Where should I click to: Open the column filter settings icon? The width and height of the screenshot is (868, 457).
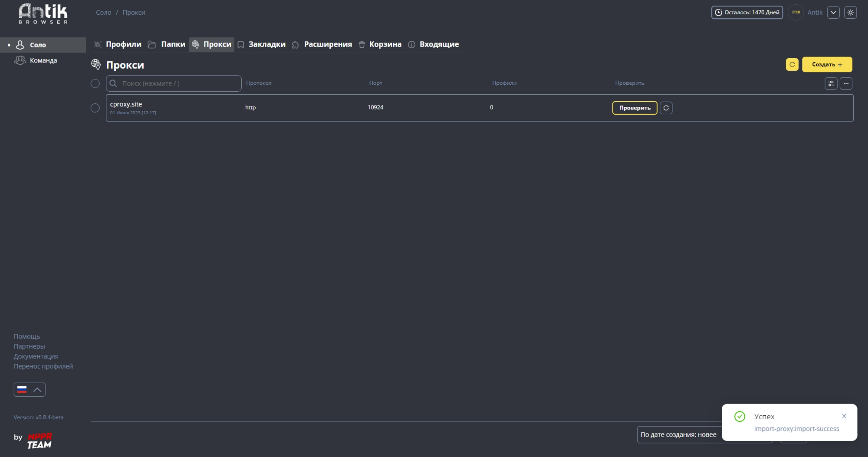coord(831,83)
